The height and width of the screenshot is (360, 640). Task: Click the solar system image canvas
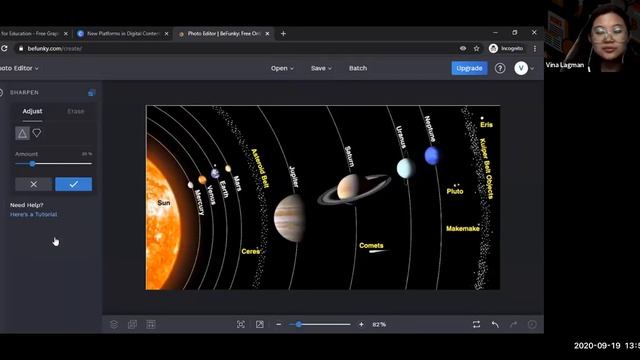click(x=323, y=198)
